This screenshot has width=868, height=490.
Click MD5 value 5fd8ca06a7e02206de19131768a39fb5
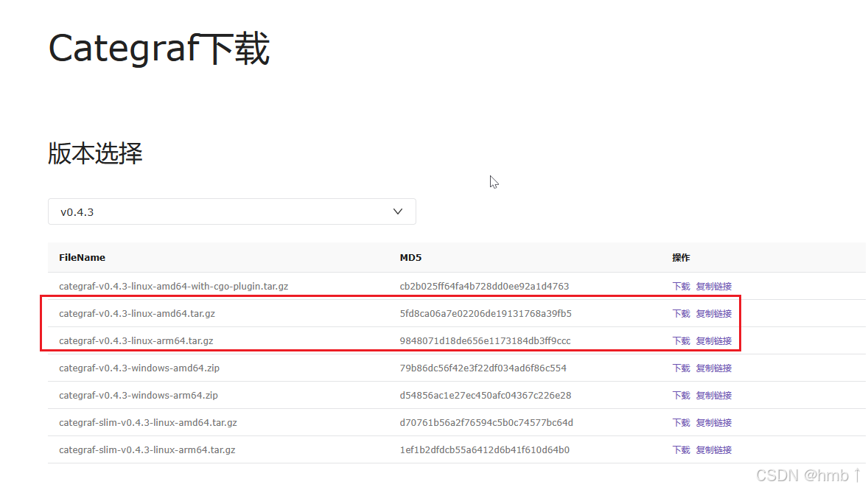(486, 313)
